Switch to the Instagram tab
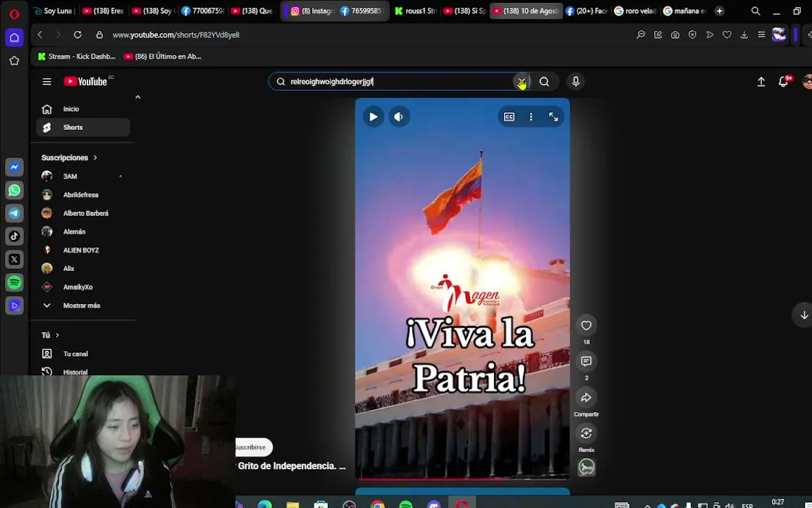The image size is (812, 508). (x=312, y=11)
